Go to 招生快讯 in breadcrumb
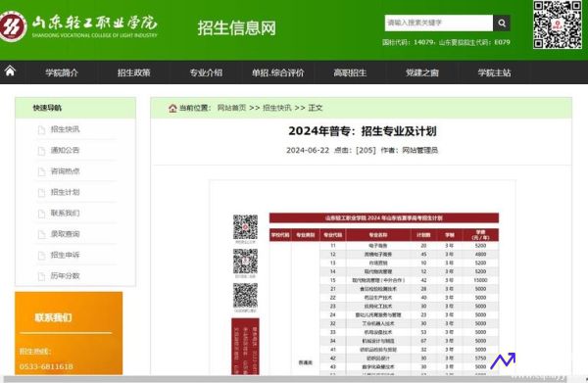 (x=277, y=108)
